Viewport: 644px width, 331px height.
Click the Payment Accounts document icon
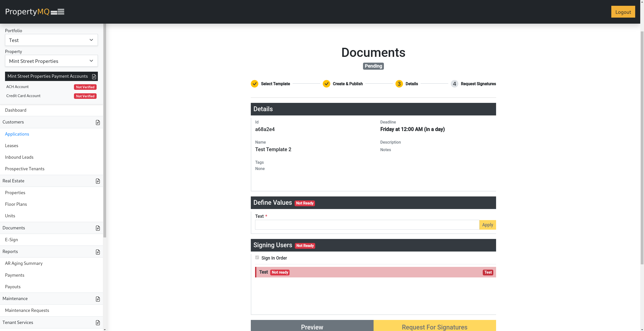point(94,76)
